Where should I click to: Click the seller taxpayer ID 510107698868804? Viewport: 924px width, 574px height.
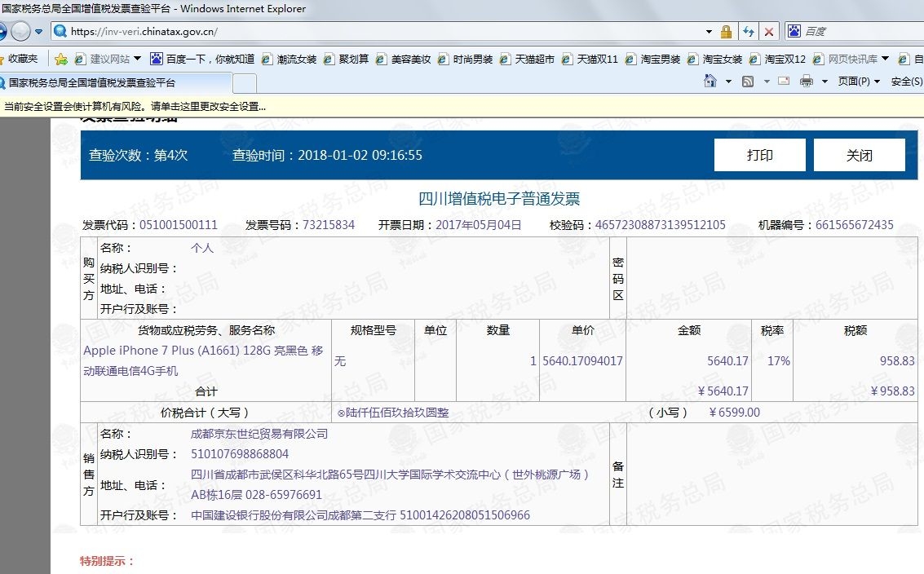point(240,454)
